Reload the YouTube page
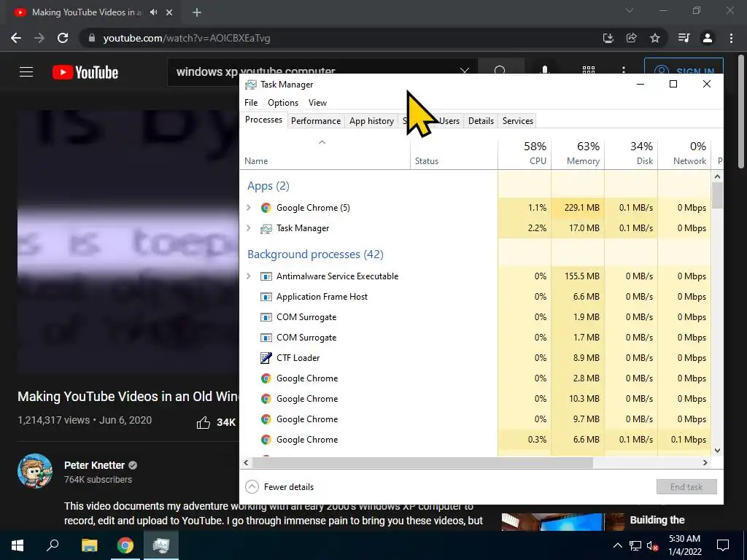 63,38
